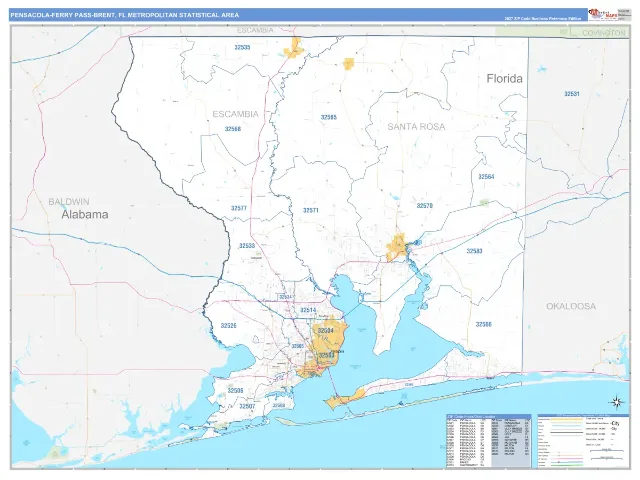Select ZIP code 32531
This screenshot has width=640, height=480.
point(572,94)
